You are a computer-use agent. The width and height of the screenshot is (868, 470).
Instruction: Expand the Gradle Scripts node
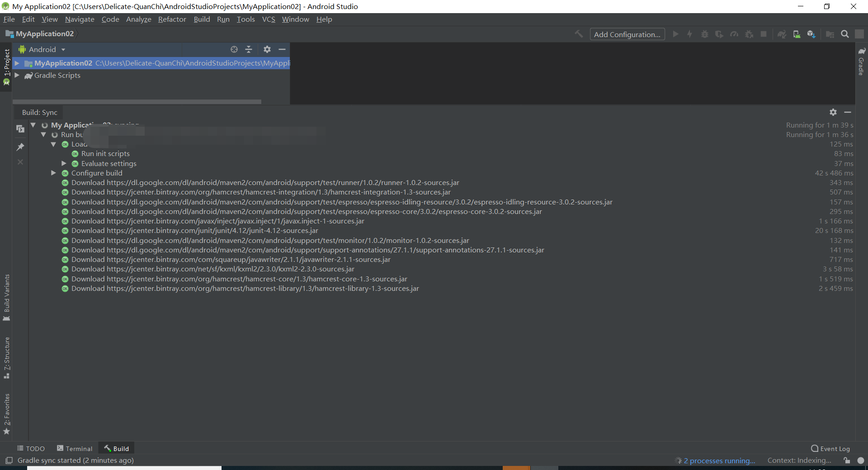point(17,75)
